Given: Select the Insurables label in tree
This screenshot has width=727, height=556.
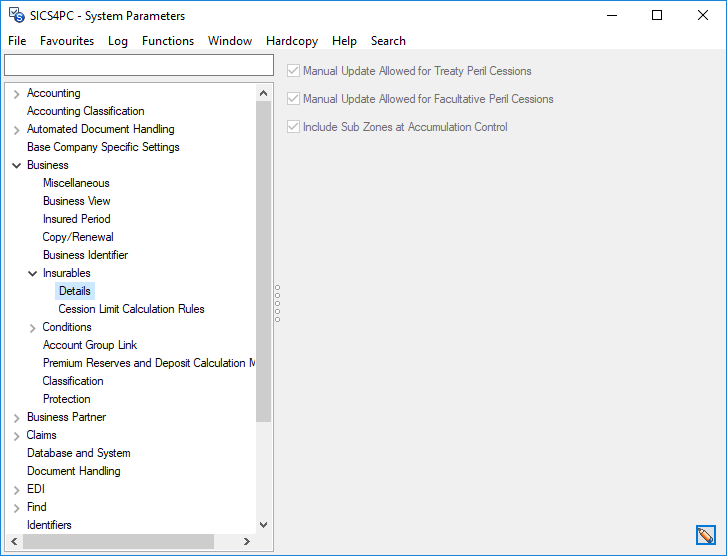Looking at the screenshot, I should point(66,273).
